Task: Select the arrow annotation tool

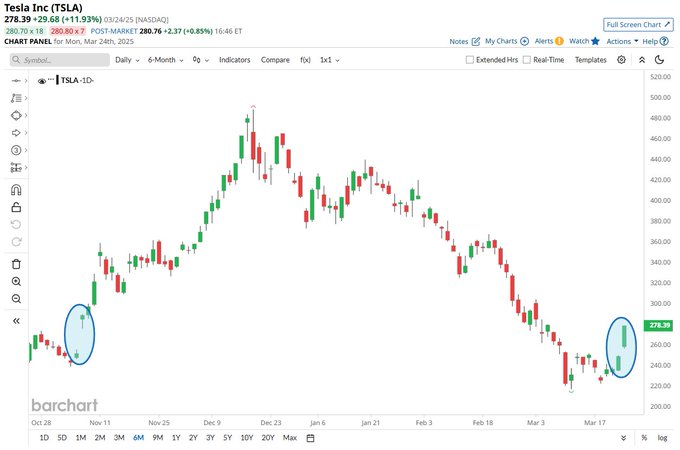Action: pyautogui.click(x=16, y=133)
